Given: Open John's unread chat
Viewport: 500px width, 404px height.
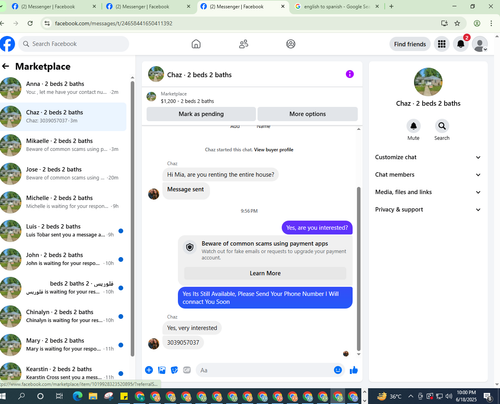Looking at the screenshot, I should pos(63,259).
